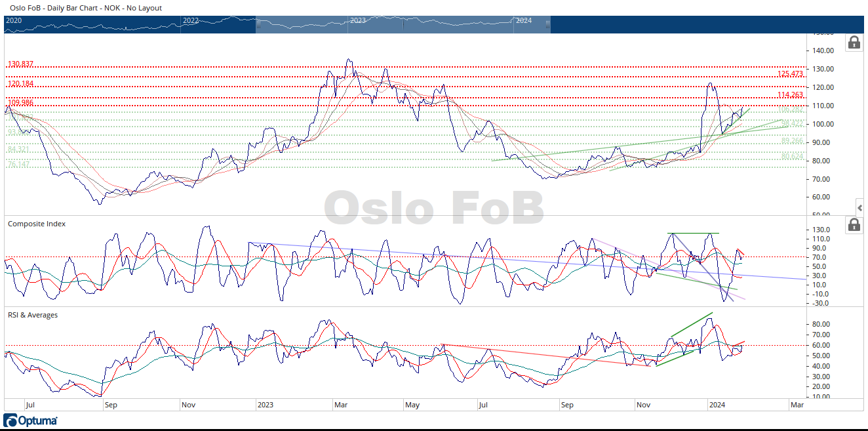Click the 'May' label on the date axis
The width and height of the screenshot is (868, 431).
412,405
